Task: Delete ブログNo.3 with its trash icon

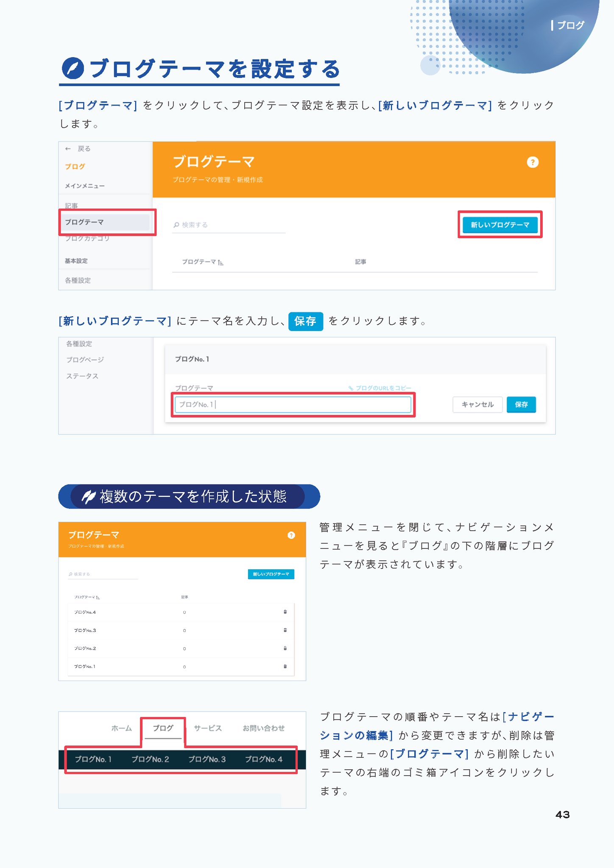Action: pyautogui.click(x=285, y=630)
